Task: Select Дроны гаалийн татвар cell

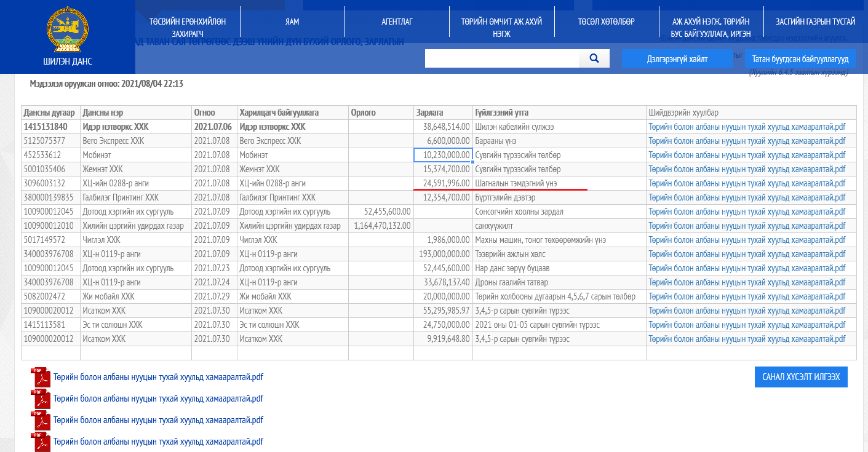Action: [559, 282]
